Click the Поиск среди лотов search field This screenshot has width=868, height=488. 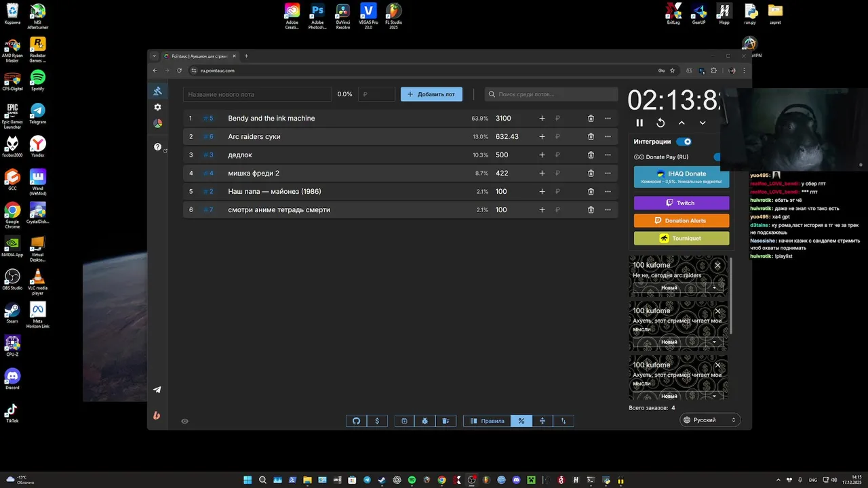[551, 94]
